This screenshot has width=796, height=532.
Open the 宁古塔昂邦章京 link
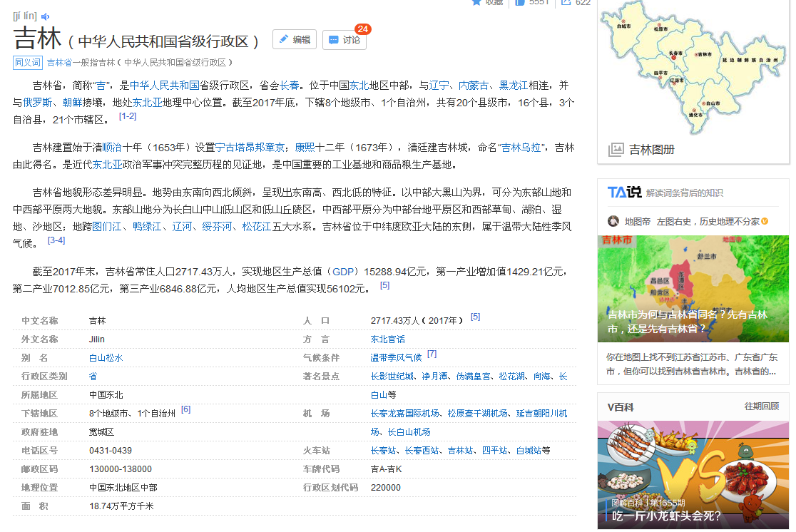click(250, 147)
